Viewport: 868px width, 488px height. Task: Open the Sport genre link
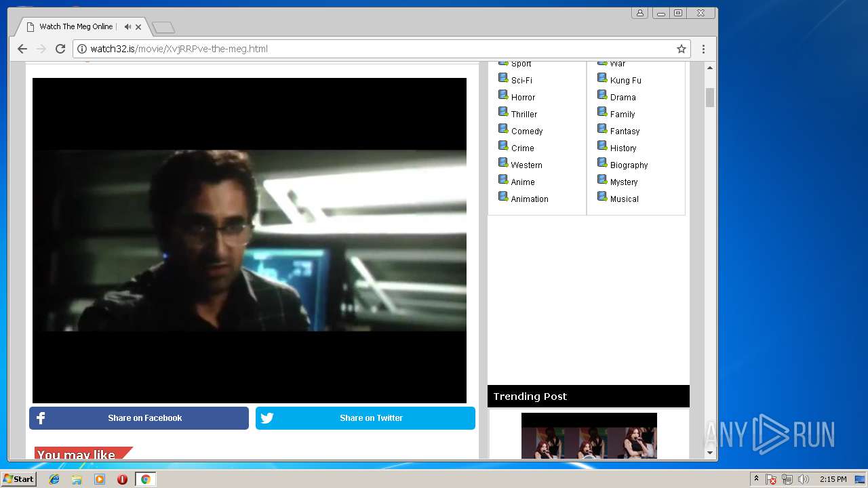[x=521, y=64]
